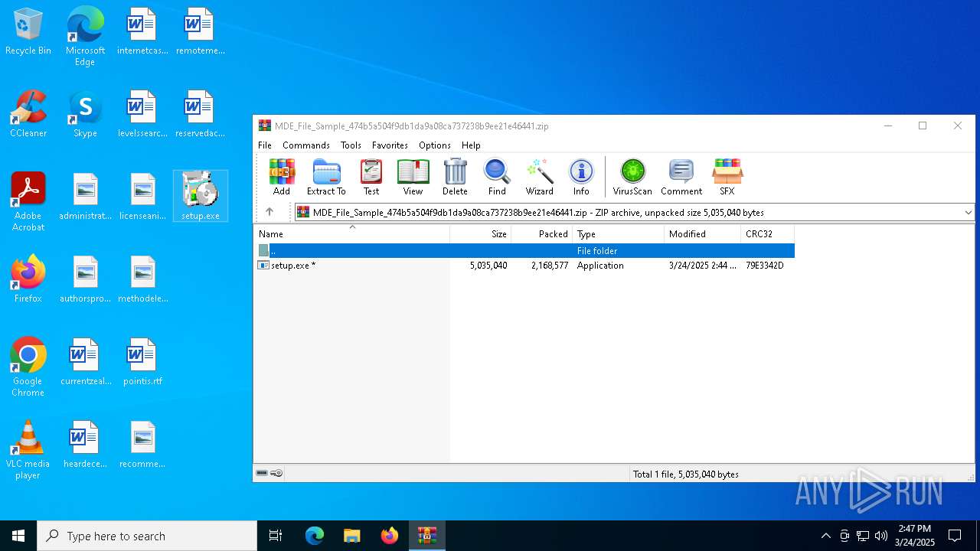Image resolution: width=980 pixels, height=551 pixels.
Task: Click status bar drive and key icons
Action: [x=269, y=474]
